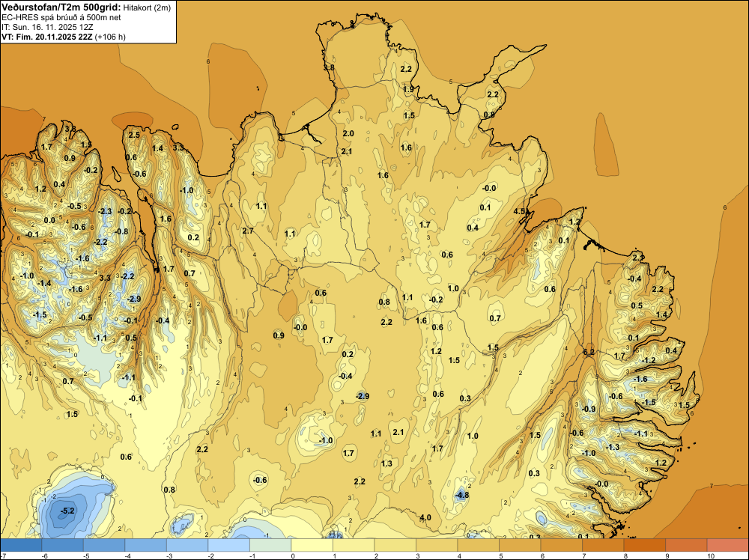Click the legend scale label "10"

point(710,556)
